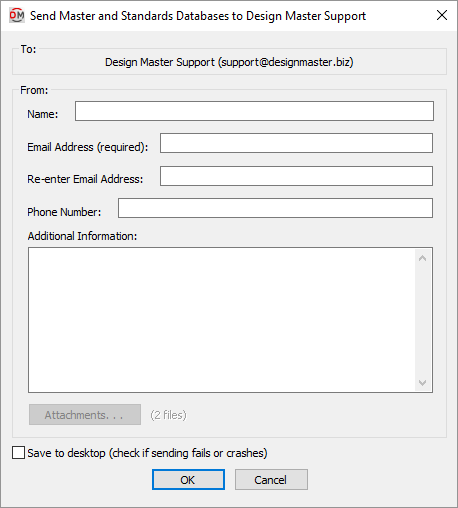Click the Name label in From group
Image resolution: width=458 pixels, height=508 pixels.
(x=43, y=114)
